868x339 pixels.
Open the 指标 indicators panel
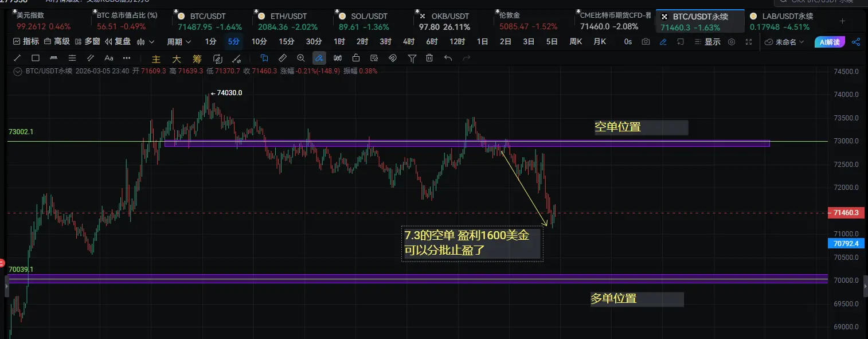point(26,41)
